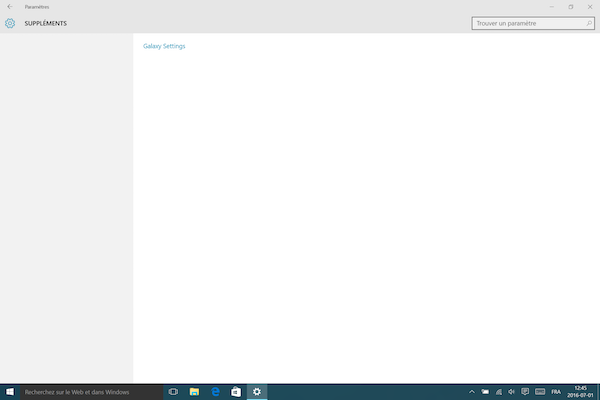Open the volume control tray icon
This screenshot has height=400, width=600.
(512, 392)
